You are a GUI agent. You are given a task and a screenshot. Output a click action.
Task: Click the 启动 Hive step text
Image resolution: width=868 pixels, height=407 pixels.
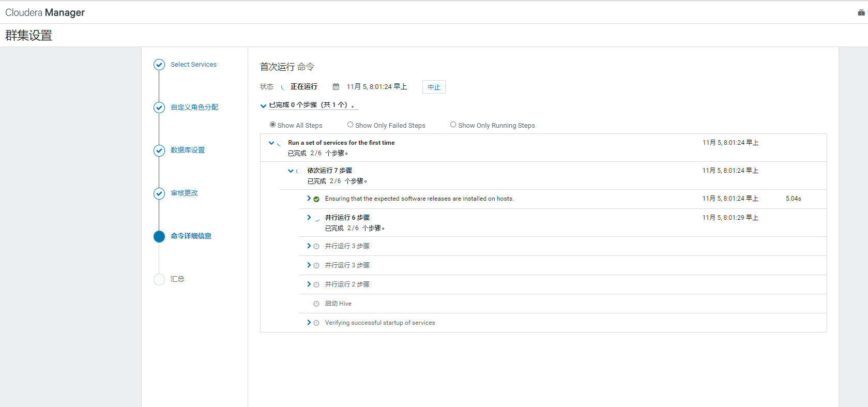tap(338, 304)
